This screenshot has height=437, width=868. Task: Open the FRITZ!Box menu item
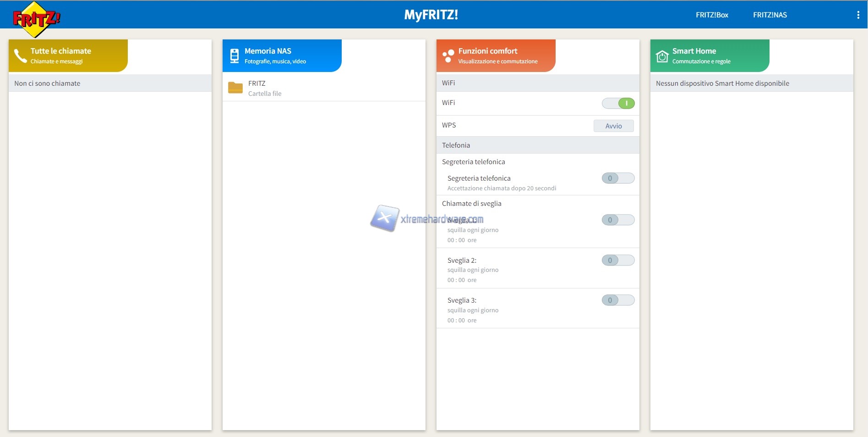(x=712, y=15)
